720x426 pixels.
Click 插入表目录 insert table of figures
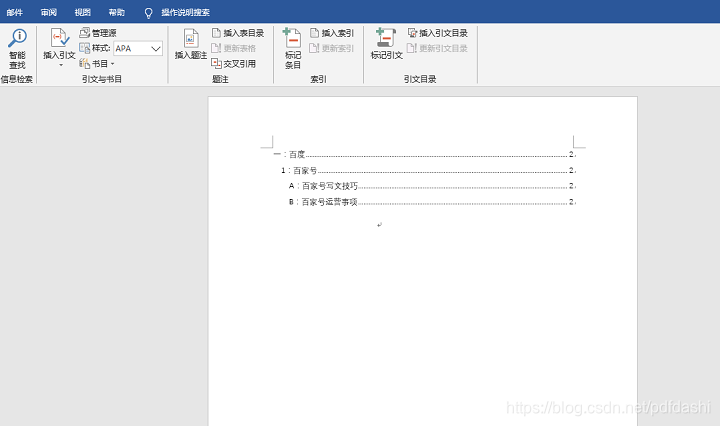tap(238, 33)
